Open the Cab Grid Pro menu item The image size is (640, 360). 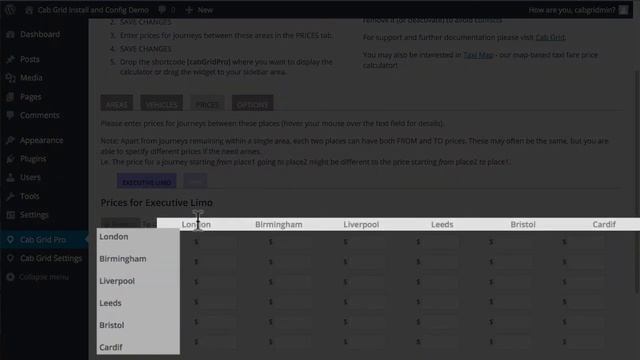[43, 240]
